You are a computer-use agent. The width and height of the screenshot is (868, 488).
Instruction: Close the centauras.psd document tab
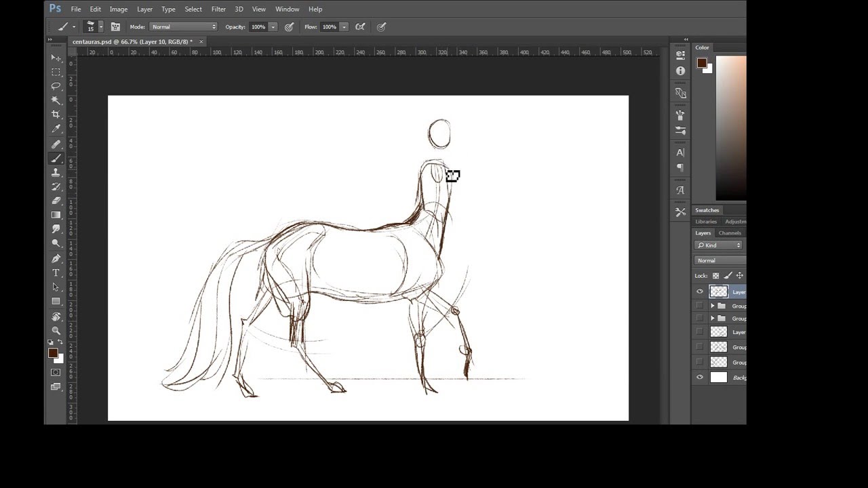pyautogui.click(x=201, y=42)
